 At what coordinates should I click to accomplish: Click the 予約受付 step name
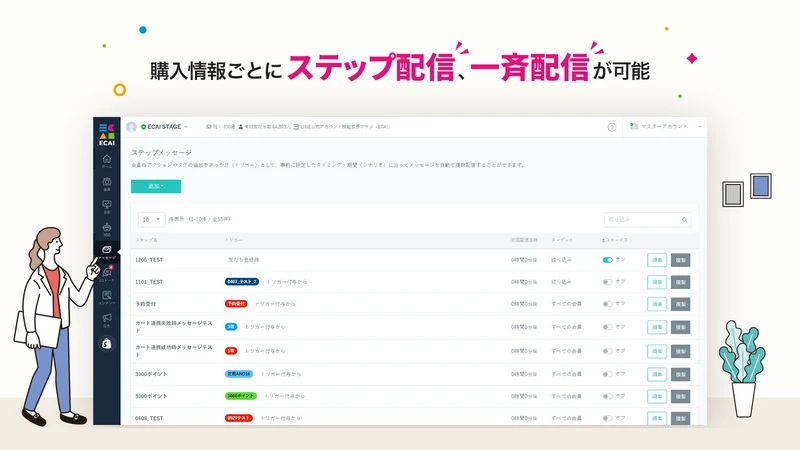pyautogui.click(x=145, y=304)
